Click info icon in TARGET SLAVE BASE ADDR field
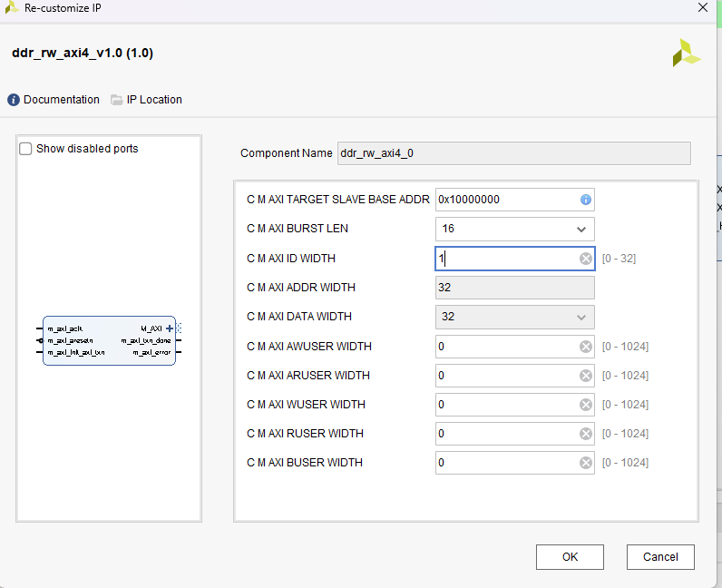Image resolution: width=722 pixels, height=588 pixels. point(586,200)
